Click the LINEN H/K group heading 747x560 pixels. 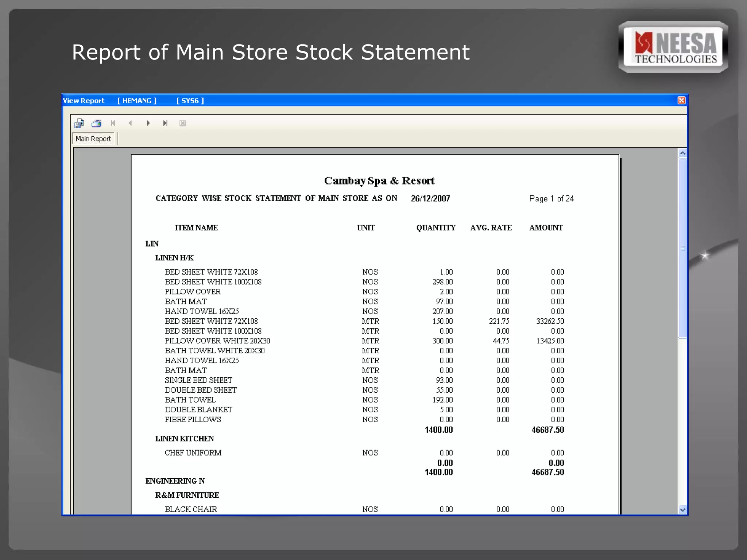click(x=174, y=258)
